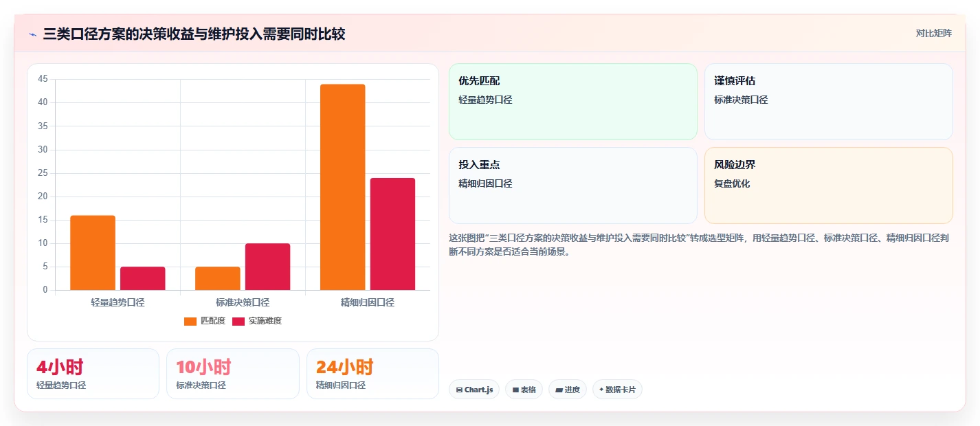980x426 pixels.
Task: Click the 表格 tag chip
Action: coord(524,390)
